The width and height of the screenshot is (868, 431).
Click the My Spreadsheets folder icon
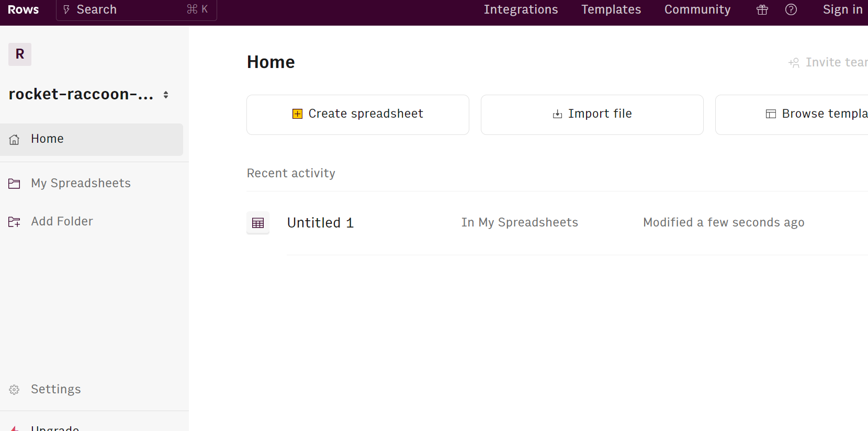(x=14, y=184)
